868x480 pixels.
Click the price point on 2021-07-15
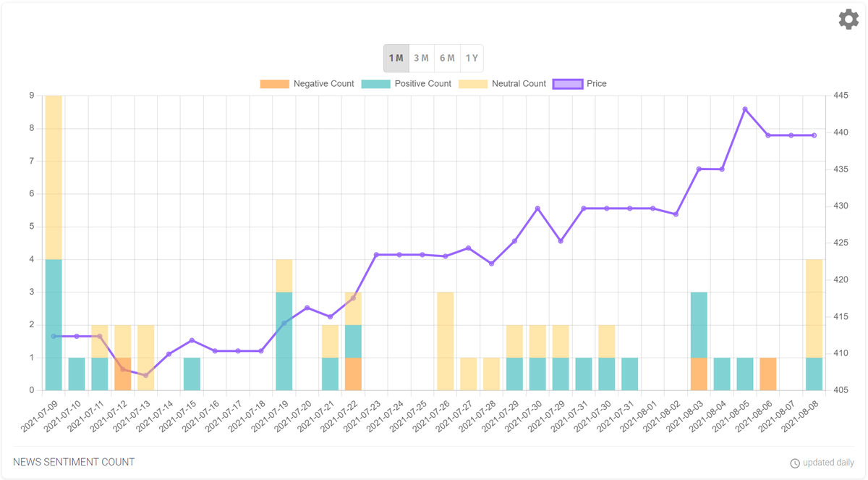coord(192,340)
